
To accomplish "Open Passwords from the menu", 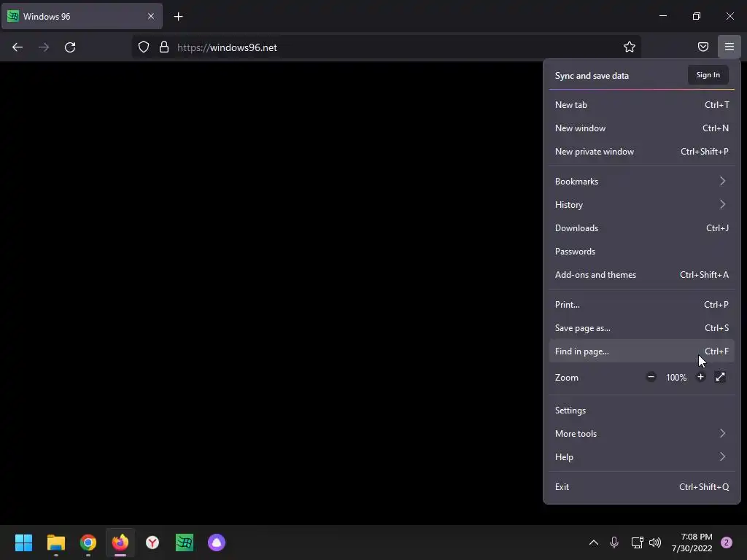I will [x=642, y=252].
